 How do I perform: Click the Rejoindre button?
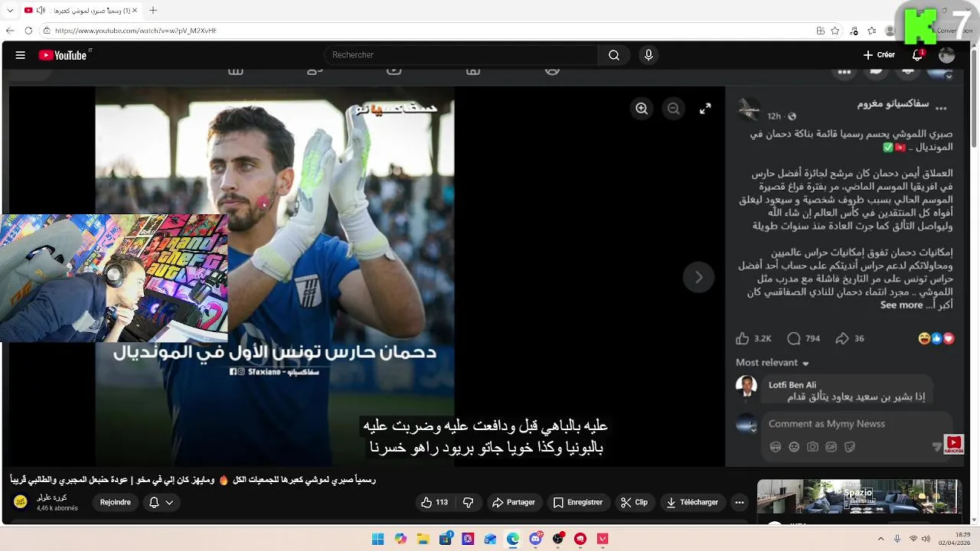tap(116, 502)
